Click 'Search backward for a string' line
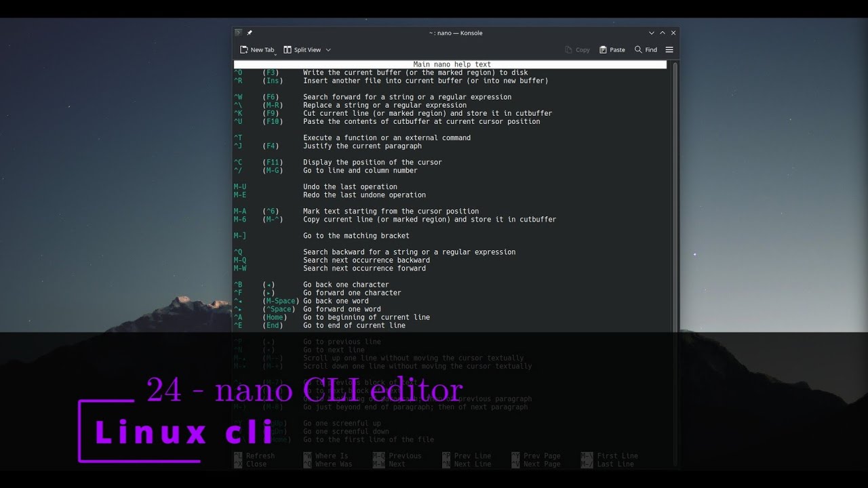Image resolution: width=868 pixels, height=488 pixels. tap(409, 251)
